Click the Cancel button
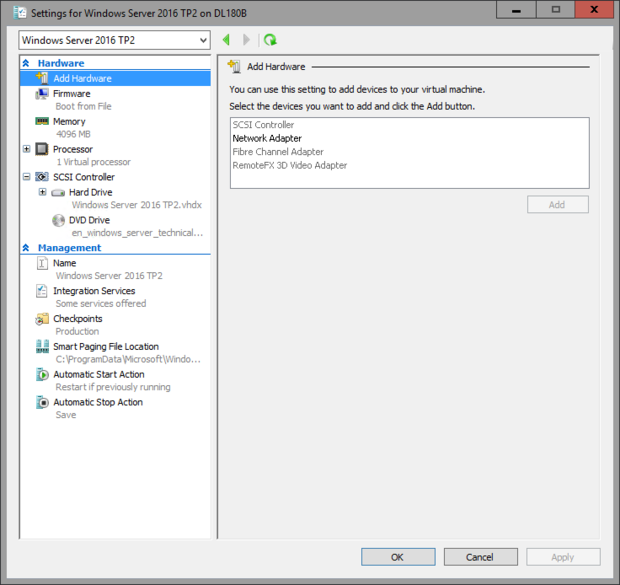The height and width of the screenshot is (585, 620). tap(480, 557)
